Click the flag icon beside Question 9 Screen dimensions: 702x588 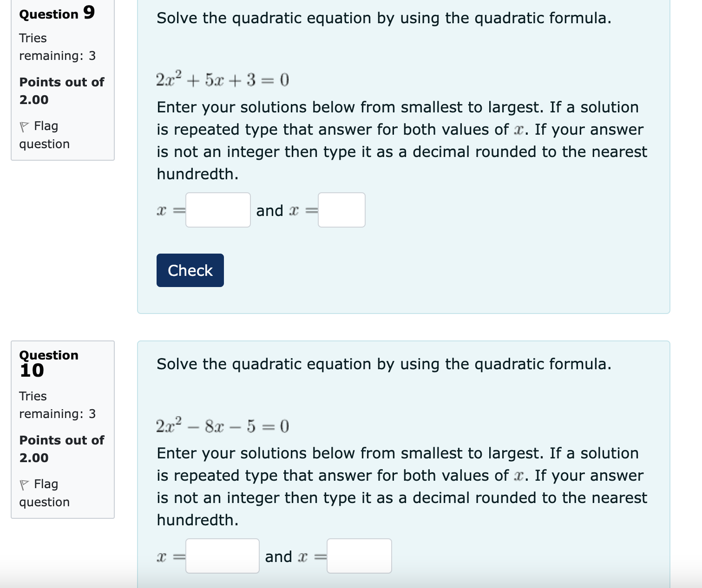tap(25, 125)
